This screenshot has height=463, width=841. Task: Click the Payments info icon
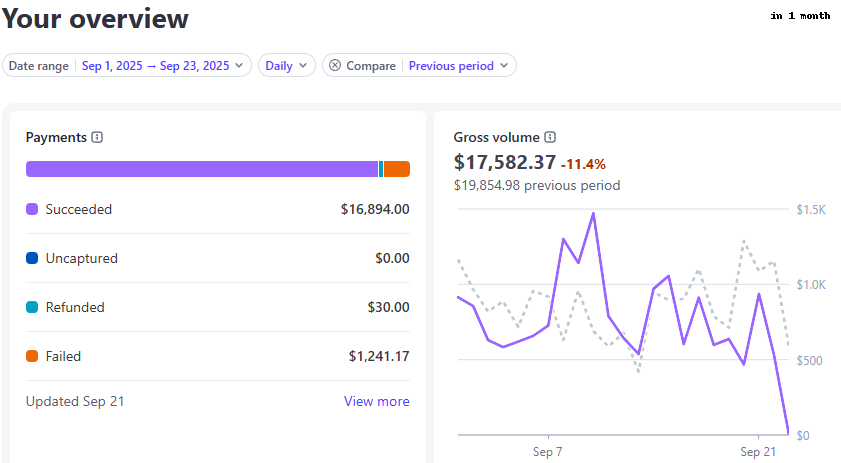(97, 138)
